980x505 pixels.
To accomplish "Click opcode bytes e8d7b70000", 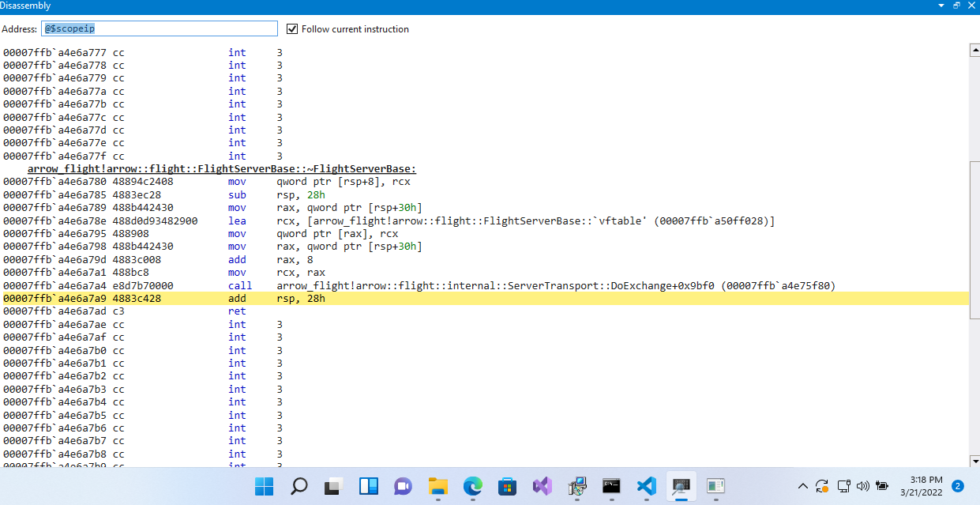I will tap(144, 285).
